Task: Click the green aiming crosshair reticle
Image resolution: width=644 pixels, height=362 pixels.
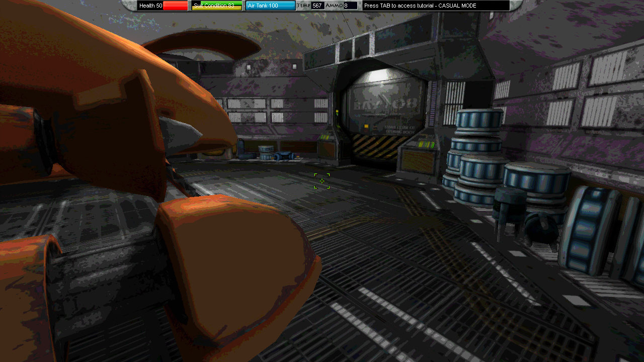Action: click(x=322, y=181)
